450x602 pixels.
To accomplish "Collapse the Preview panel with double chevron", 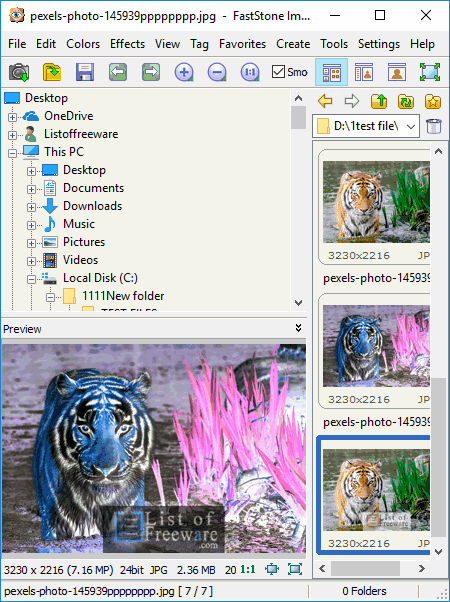I will point(298,328).
